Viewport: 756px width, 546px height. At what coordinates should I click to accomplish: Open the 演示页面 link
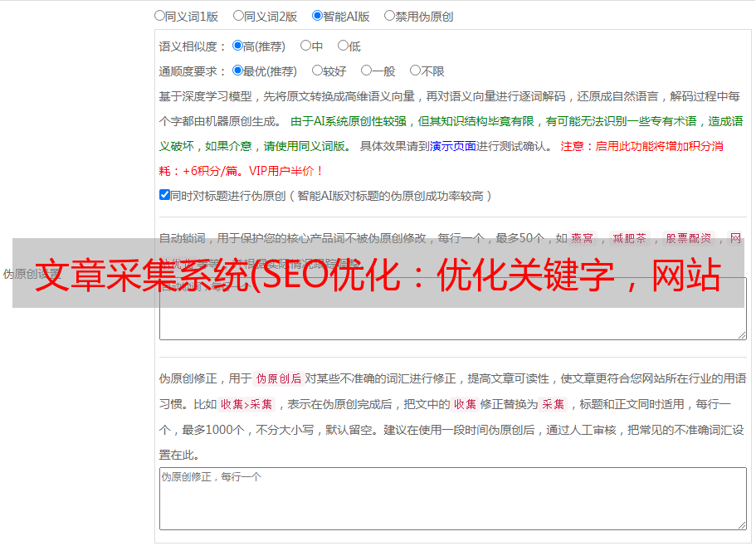(453, 146)
